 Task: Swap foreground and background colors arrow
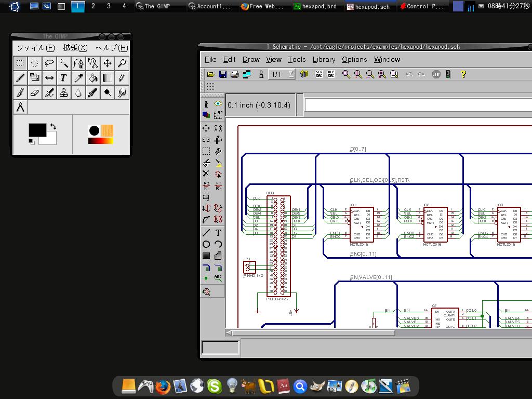[53, 126]
